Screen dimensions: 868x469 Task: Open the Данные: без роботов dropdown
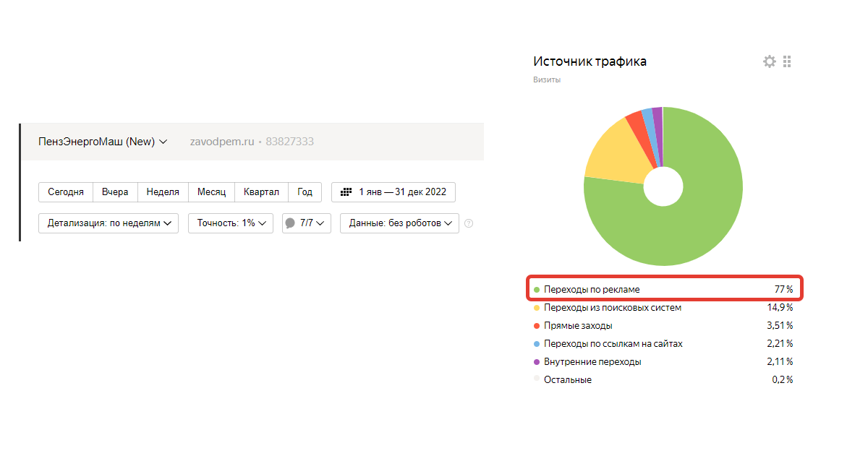(399, 223)
